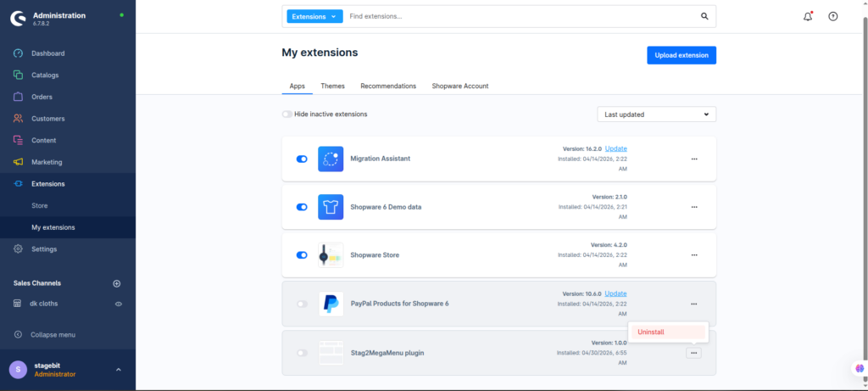The image size is (868, 391).
Task: Open the Extensions search scope dropdown
Action: 314,17
